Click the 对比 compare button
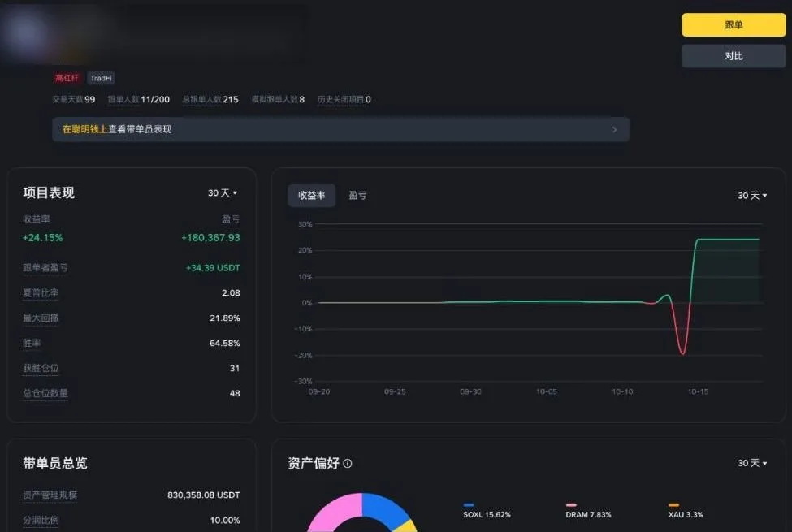 (734, 56)
